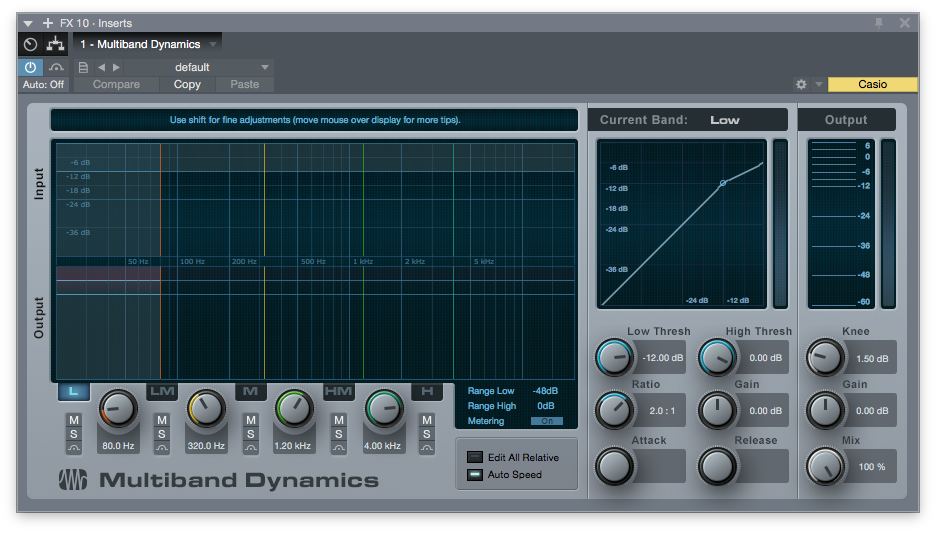Image resolution: width=936 pixels, height=533 pixels.
Task: Select the HM band tab
Action: [338, 392]
